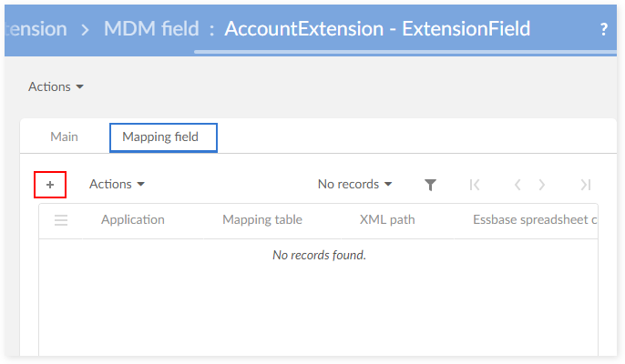The image size is (625, 364).
Task: Click the help question mark icon
Action: pyautogui.click(x=604, y=29)
